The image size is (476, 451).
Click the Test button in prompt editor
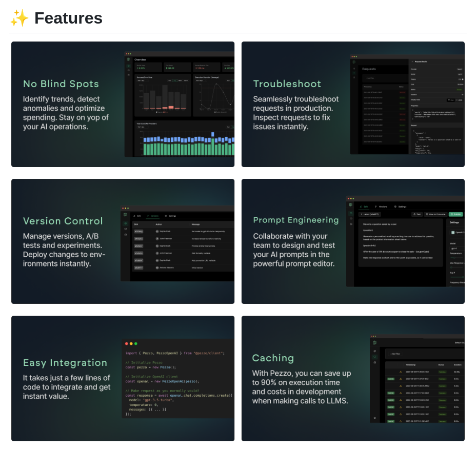[417, 214]
